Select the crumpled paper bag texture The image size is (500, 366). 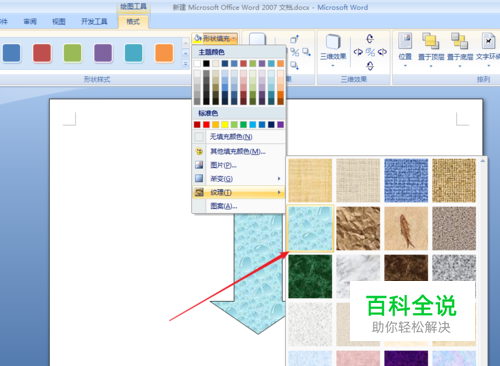point(358,228)
